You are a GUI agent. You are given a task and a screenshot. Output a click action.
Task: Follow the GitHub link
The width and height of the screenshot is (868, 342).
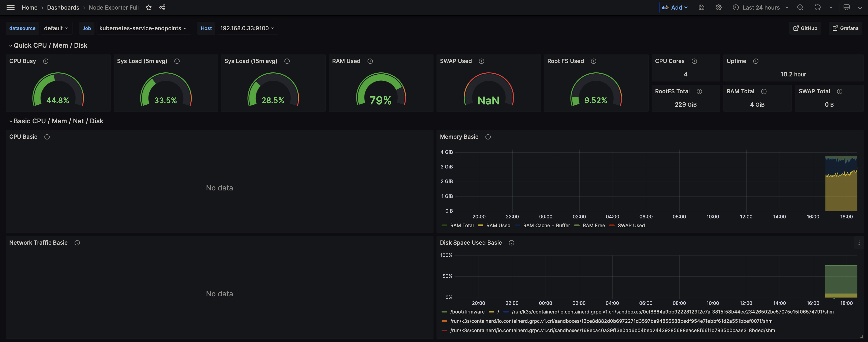point(805,28)
